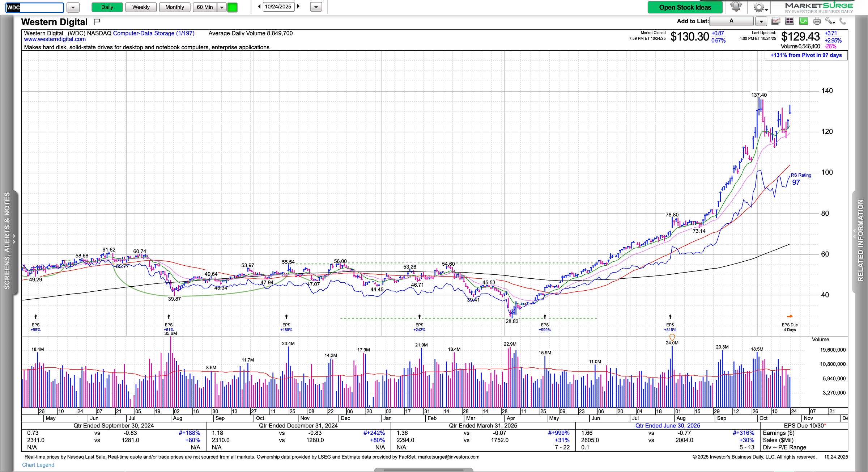868x472 pixels.
Task: Click the green pattern recognition icon
Action: point(803,21)
